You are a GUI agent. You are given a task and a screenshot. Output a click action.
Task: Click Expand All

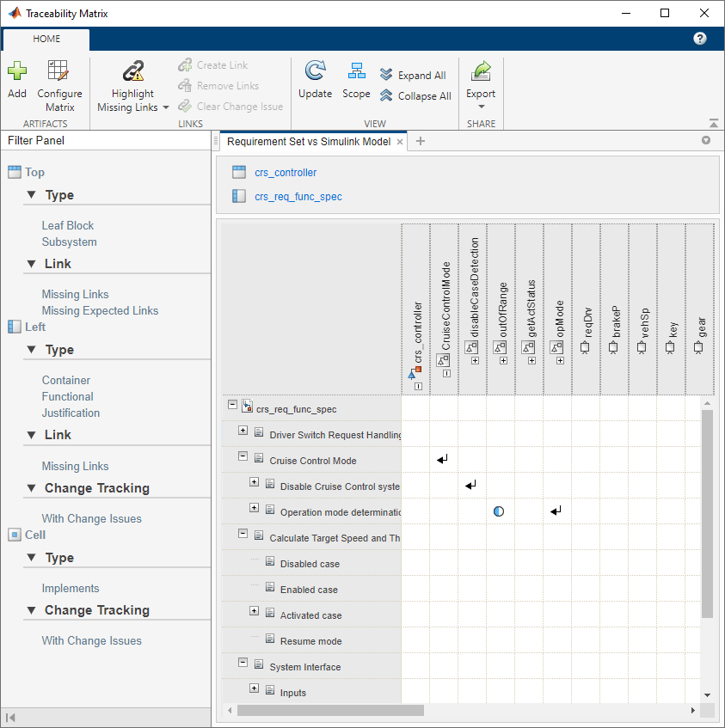(x=413, y=75)
